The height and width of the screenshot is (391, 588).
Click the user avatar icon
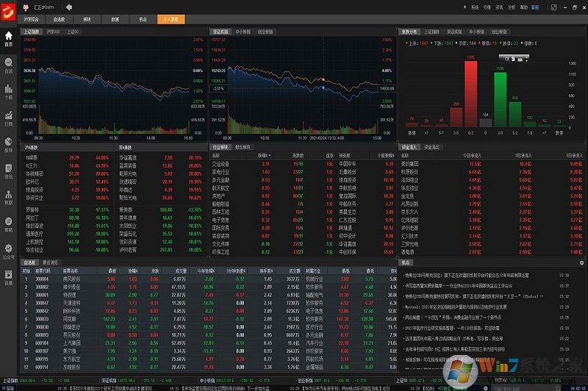pyautogui.click(x=26, y=7)
